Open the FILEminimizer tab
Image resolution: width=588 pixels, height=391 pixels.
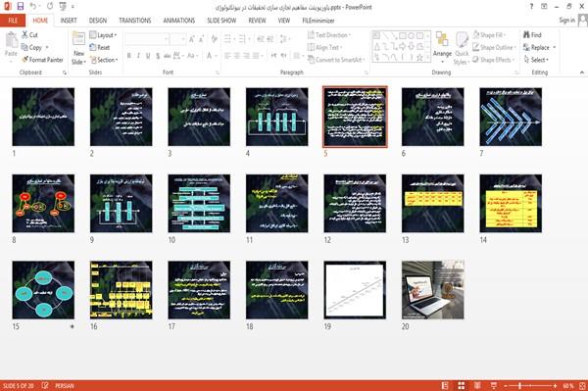(x=318, y=21)
